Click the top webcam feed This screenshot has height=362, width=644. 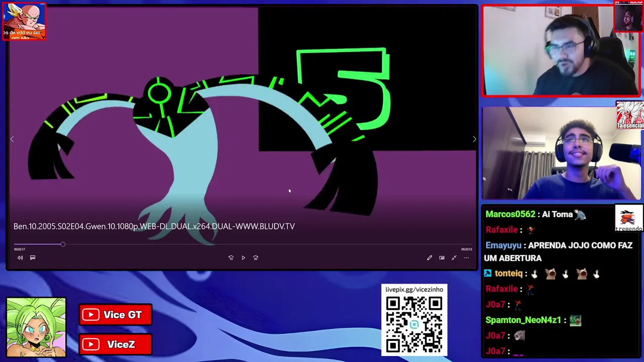tap(561, 51)
